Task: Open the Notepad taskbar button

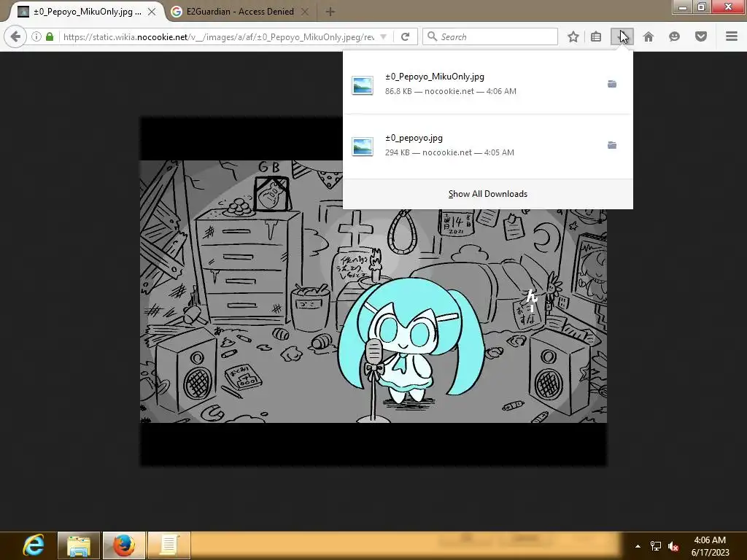Action: tap(169, 545)
